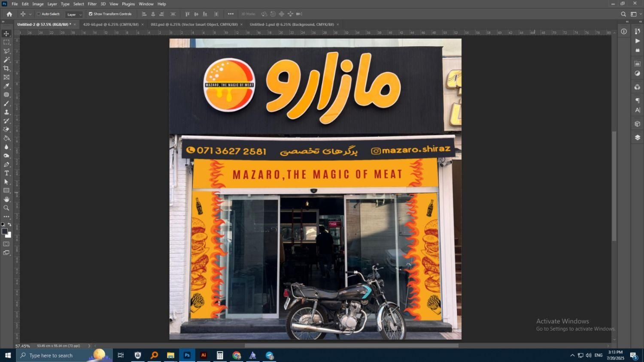Go to the Photoshop Home screen

coord(9,14)
